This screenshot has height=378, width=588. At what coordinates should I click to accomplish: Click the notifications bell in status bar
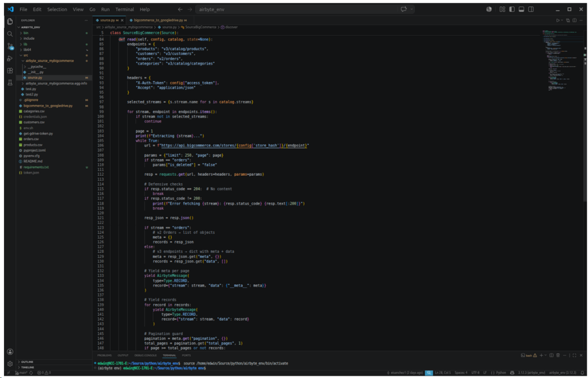pos(582,373)
